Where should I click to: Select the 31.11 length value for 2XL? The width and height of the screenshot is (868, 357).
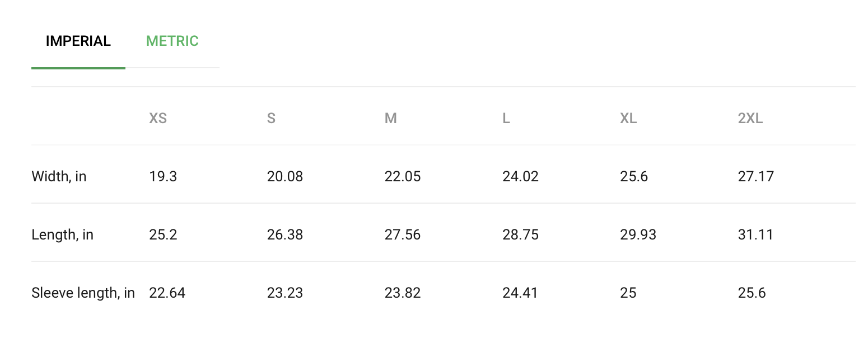click(x=755, y=235)
